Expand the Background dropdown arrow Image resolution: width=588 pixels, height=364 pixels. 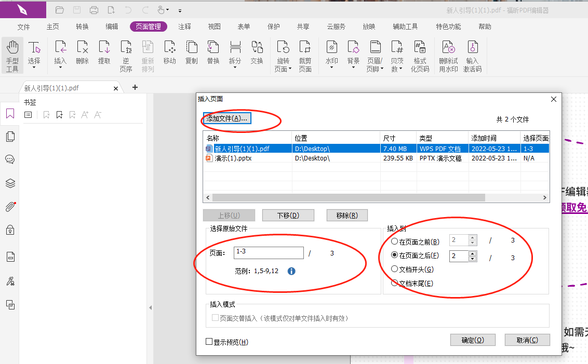pyautogui.click(x=353, y=68)
